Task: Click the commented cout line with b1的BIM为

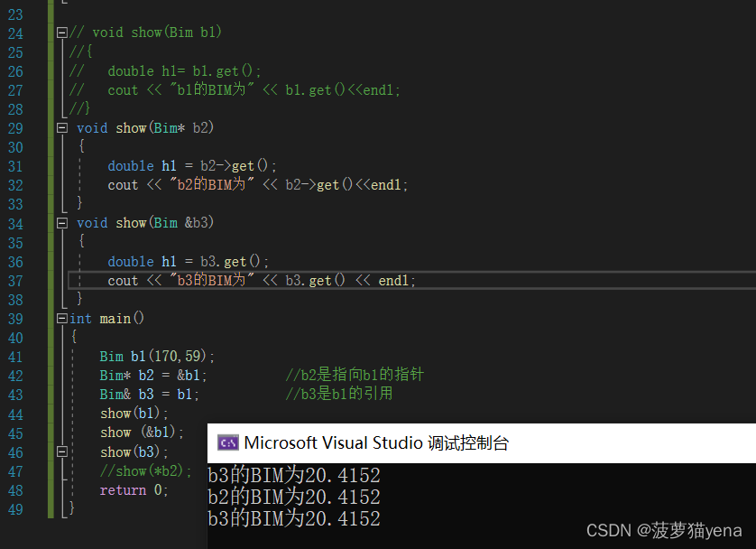Action: [x=235, y=89]
